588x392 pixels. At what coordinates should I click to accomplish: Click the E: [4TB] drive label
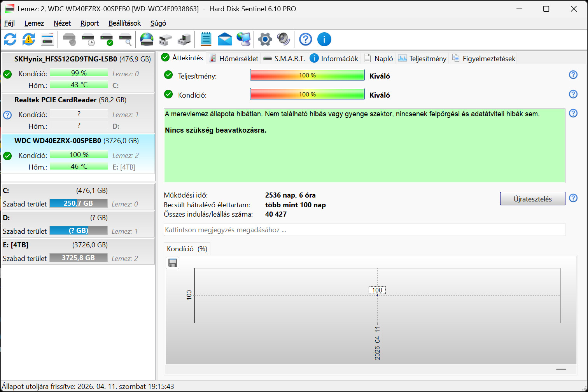pos(16,245)
